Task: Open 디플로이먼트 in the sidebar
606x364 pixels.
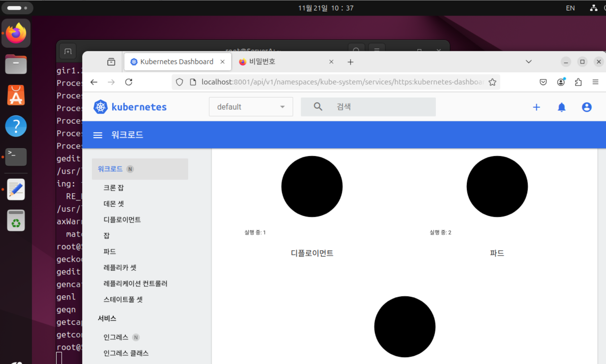Action: click(122, 220)
